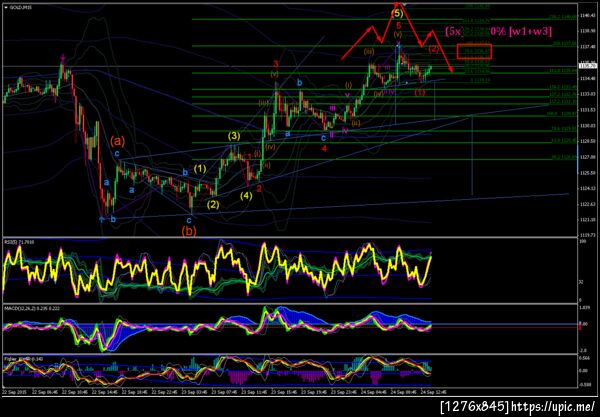Select the yellow (3) wave label
The height and width of the screenshot is (417, 600).
(x=234, y=135)
